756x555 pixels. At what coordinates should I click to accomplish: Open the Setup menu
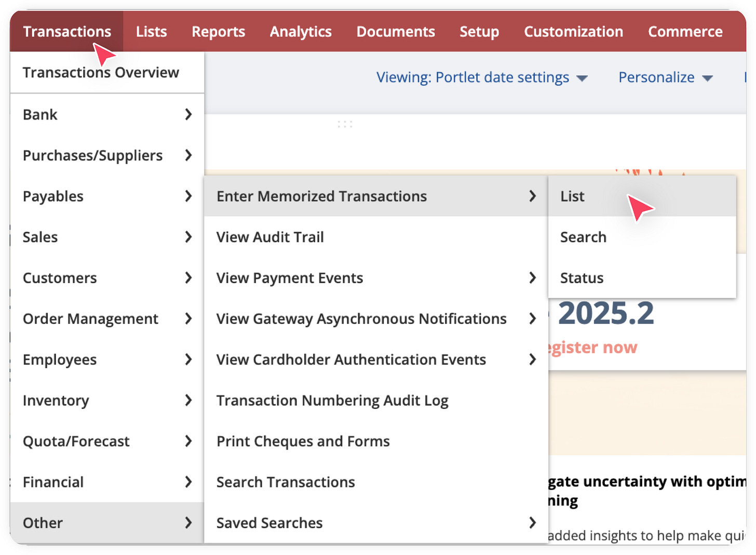(x=479, y=31)
